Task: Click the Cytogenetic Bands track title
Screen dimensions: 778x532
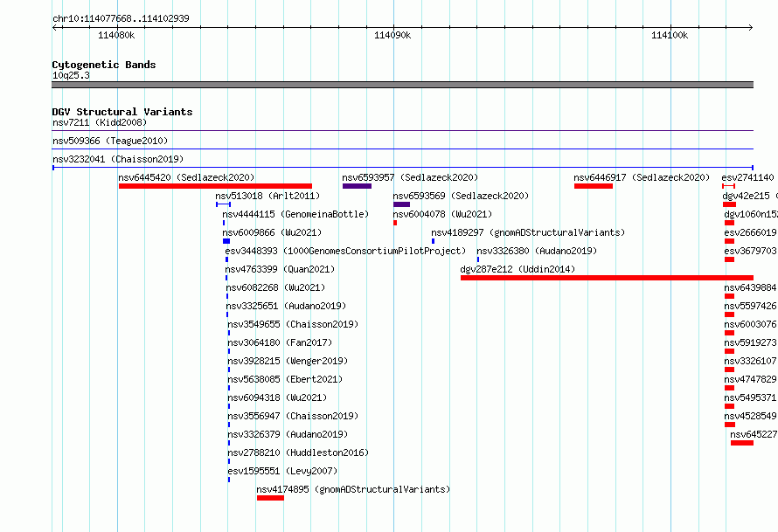Action: point(104,65)
